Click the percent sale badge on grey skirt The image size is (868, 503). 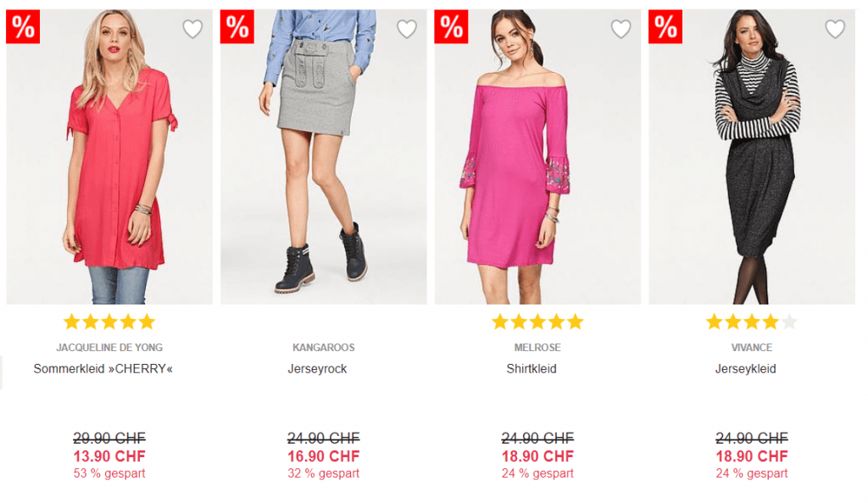coord(237,26)
